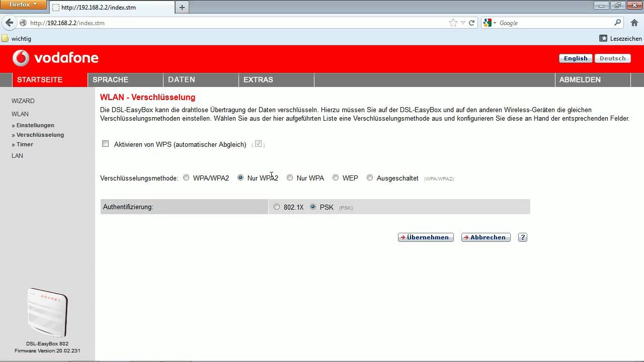Viewport: 644px width, 362px height.
Task: Open the LAN sidebar section
Action: point(18,156)
